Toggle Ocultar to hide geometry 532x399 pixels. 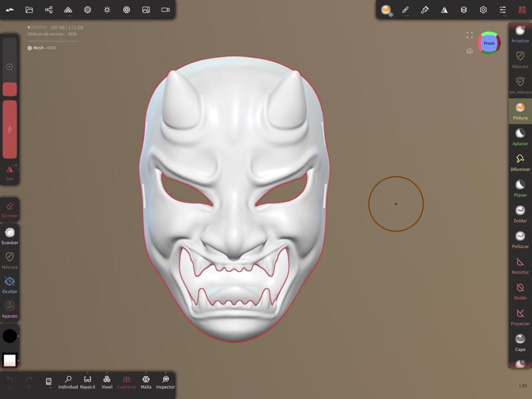tap(11, 281)
